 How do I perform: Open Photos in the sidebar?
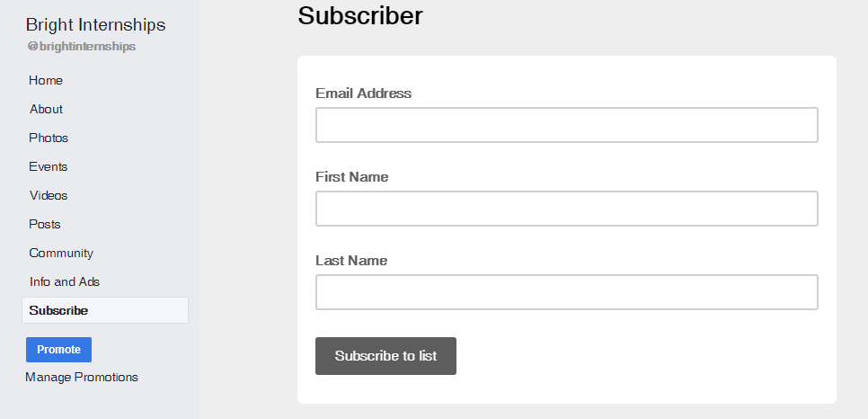(49, 138)
